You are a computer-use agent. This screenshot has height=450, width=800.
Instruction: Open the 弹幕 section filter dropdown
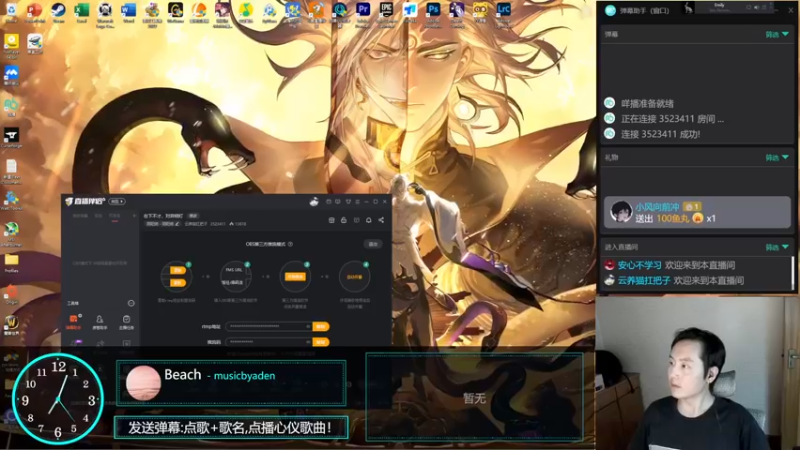777,34
